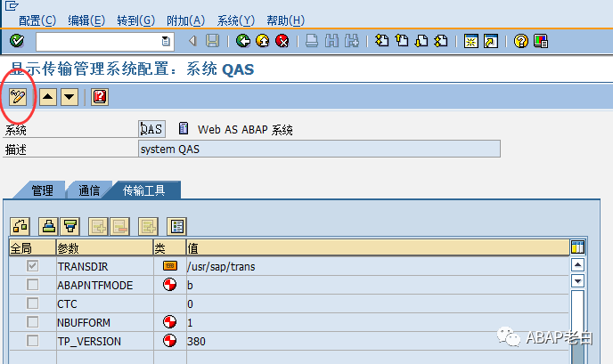
Task: Select the ABAPNTFMODE parameter cell
Action: pos(105,285)
